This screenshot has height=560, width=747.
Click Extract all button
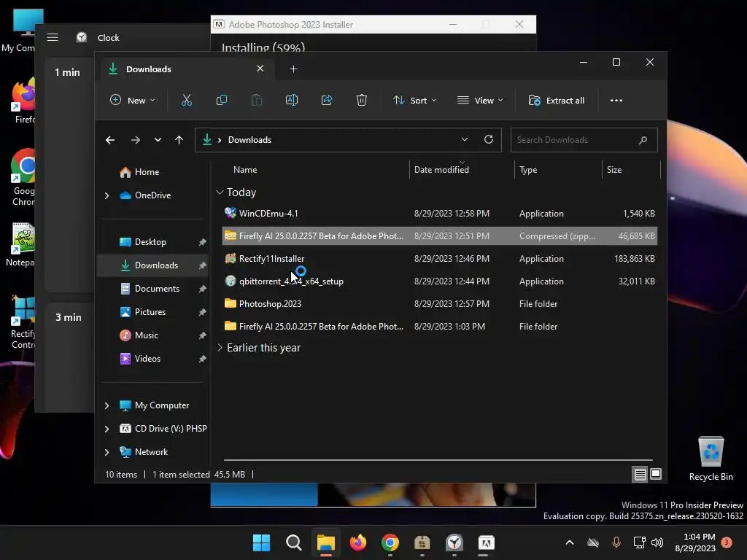pyautogui.click(x=557, y=101)
